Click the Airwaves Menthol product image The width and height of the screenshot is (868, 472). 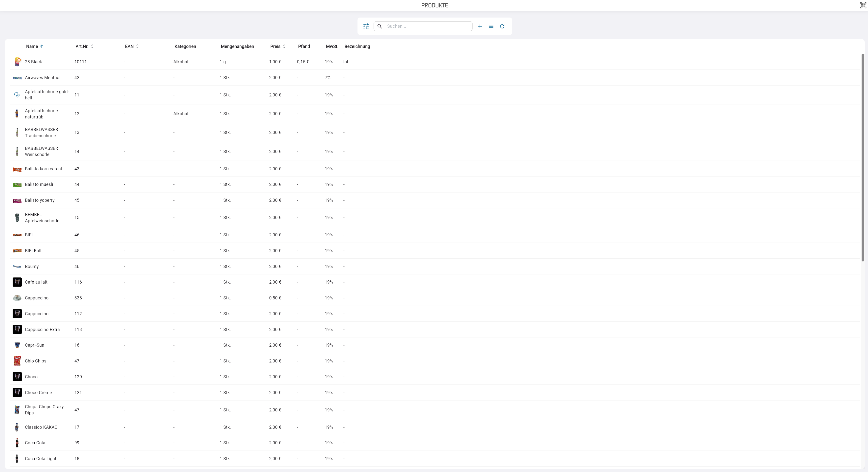coord(17,78)
